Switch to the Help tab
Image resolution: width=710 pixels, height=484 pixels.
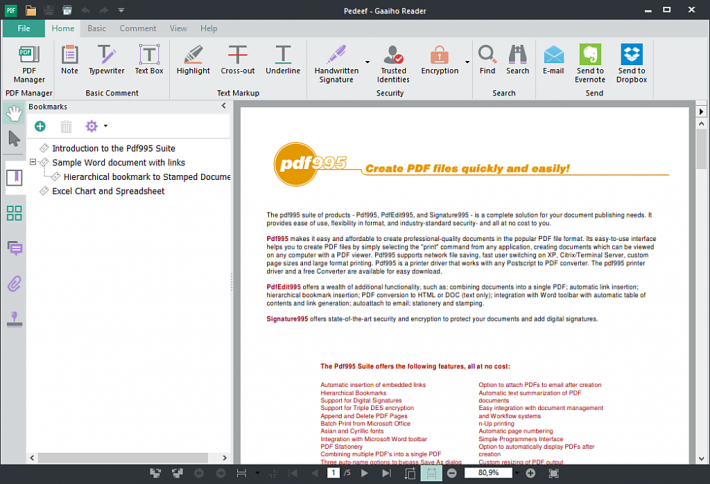(209, 28)
